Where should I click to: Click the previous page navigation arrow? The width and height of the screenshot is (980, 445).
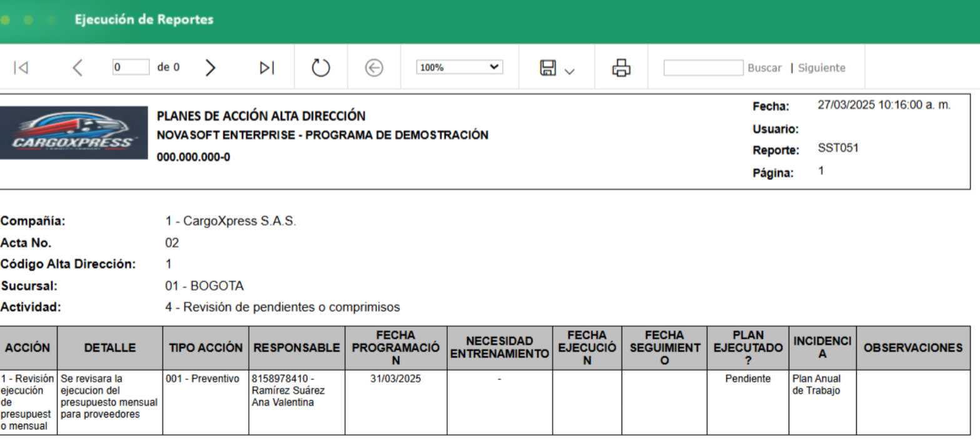point(78,67)
